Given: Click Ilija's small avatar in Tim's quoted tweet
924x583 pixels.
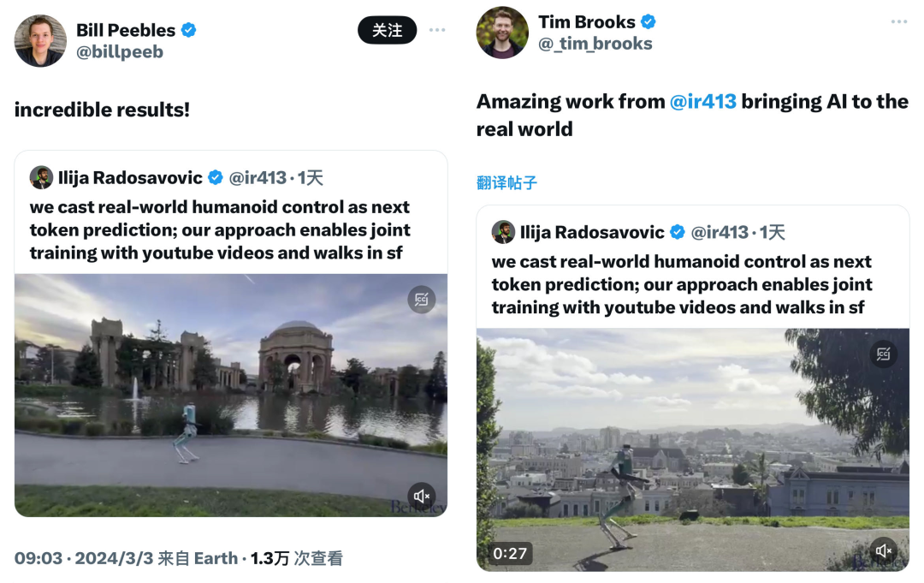Looking at the screenshot, I should [x=503, y=232].
